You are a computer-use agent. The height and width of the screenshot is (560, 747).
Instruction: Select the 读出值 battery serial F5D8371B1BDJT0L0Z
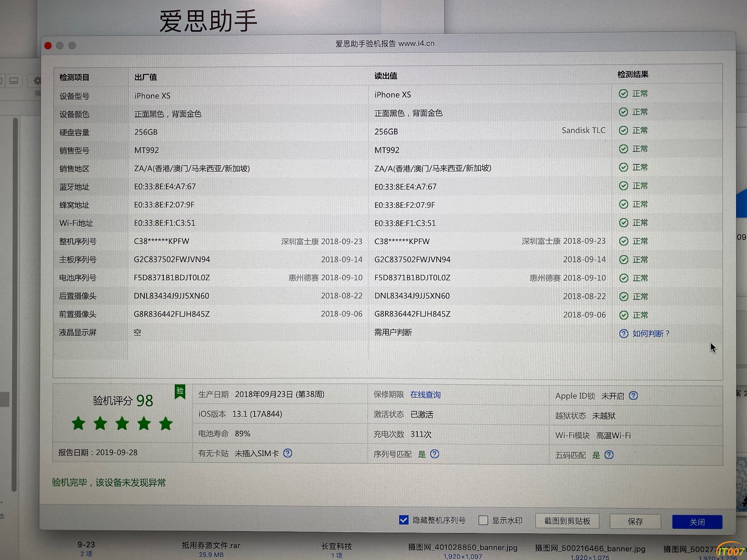413,278
